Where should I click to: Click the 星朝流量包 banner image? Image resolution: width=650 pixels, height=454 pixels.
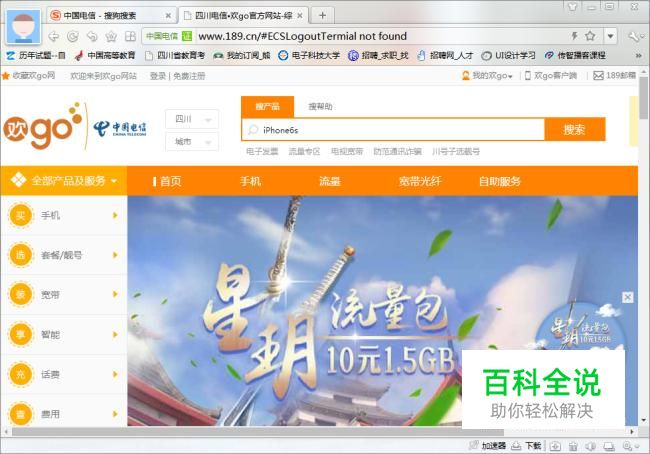(x=382, y=311)
